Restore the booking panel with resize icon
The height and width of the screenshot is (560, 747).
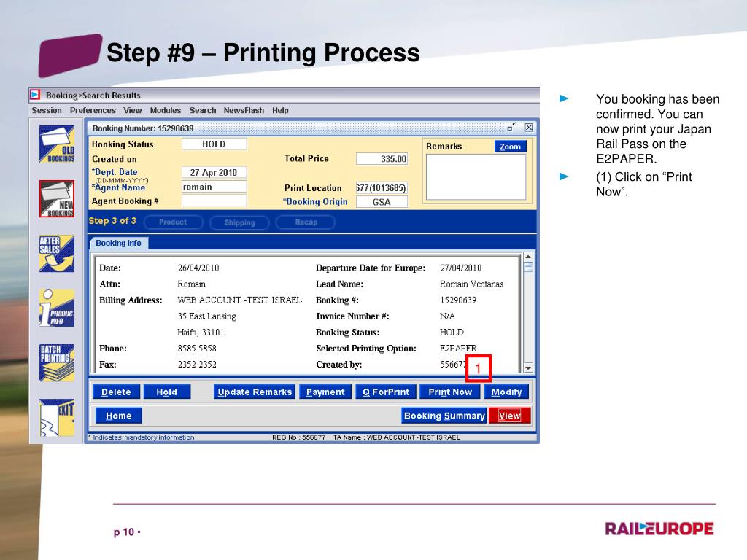(x=511, y=127)
